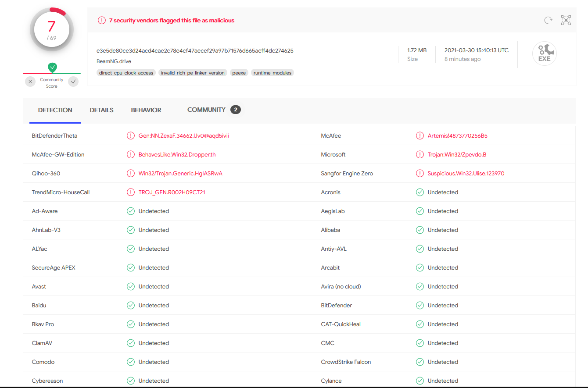Click alert icon beside BitDefenderTheta detection

(x=131, y=136)
